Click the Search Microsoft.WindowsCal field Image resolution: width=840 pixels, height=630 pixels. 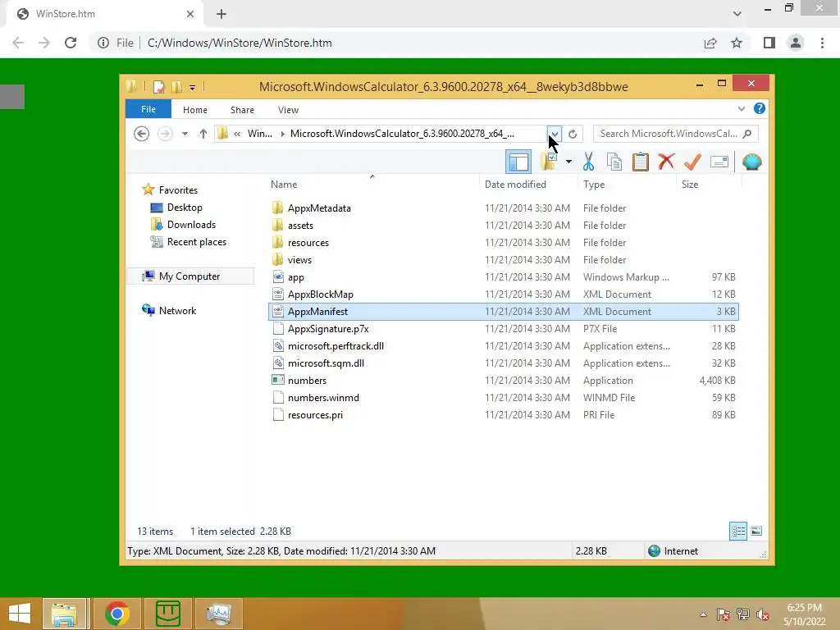coord(675,134)
